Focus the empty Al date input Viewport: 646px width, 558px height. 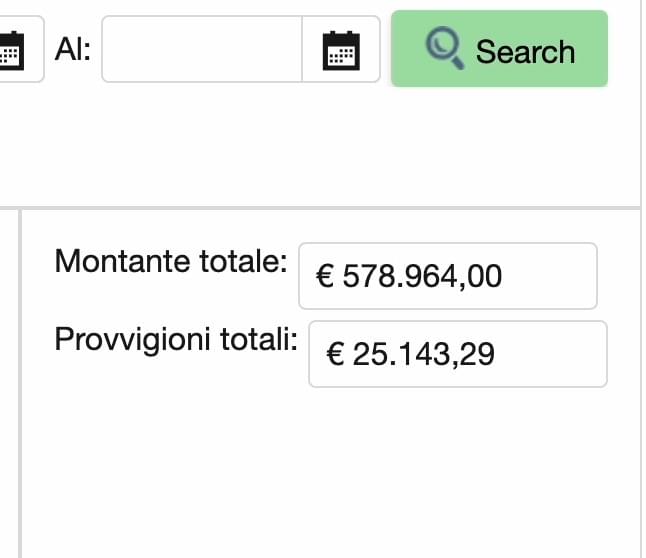point(202,49)
